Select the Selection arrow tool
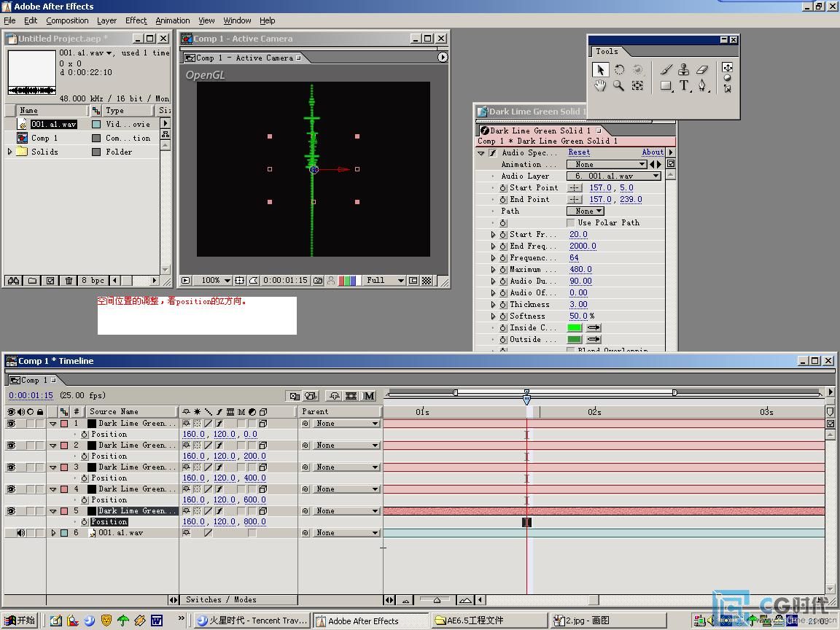 [x=600, y=70]
